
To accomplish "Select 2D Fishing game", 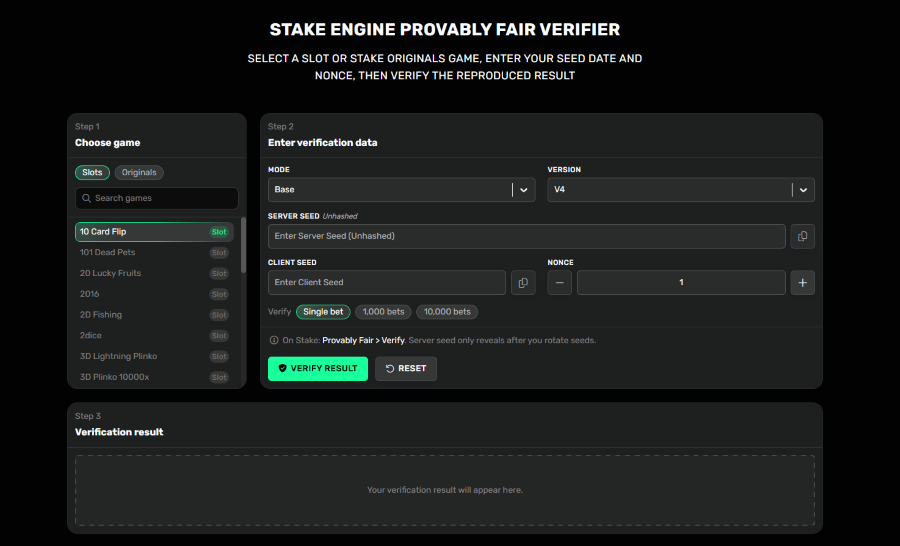I will (154, 315).
